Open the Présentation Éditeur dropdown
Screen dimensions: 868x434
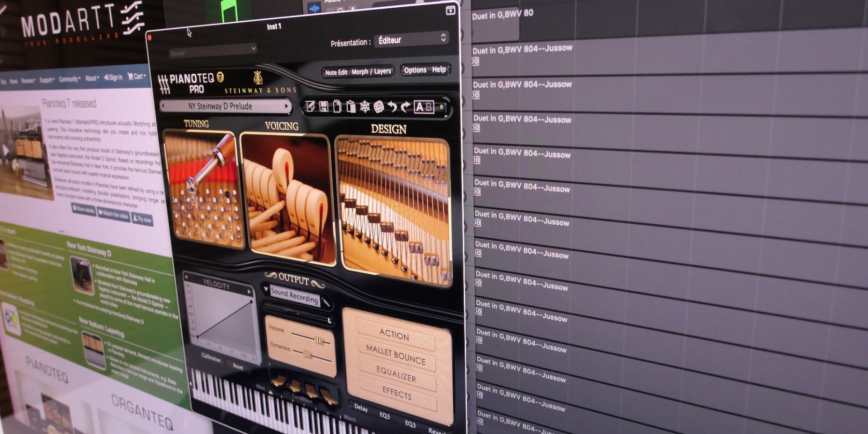click(412, 40)
